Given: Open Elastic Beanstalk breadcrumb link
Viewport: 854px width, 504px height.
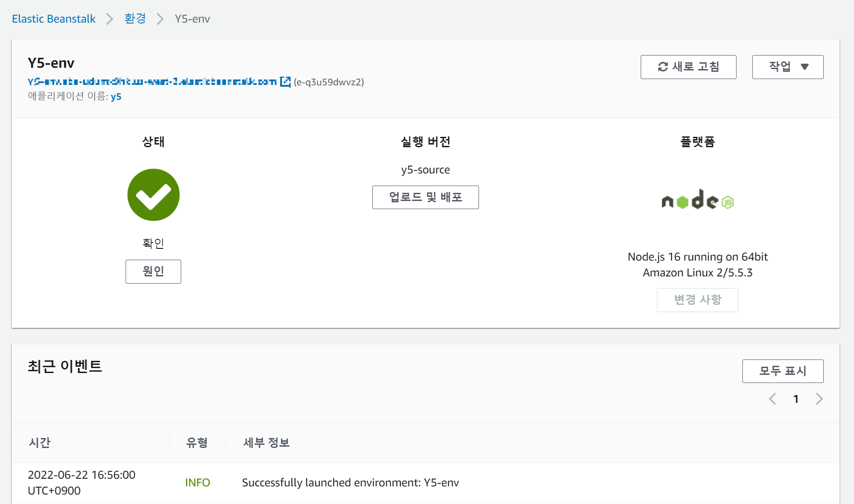Looking at the screenshot, I should coord(53,19).
